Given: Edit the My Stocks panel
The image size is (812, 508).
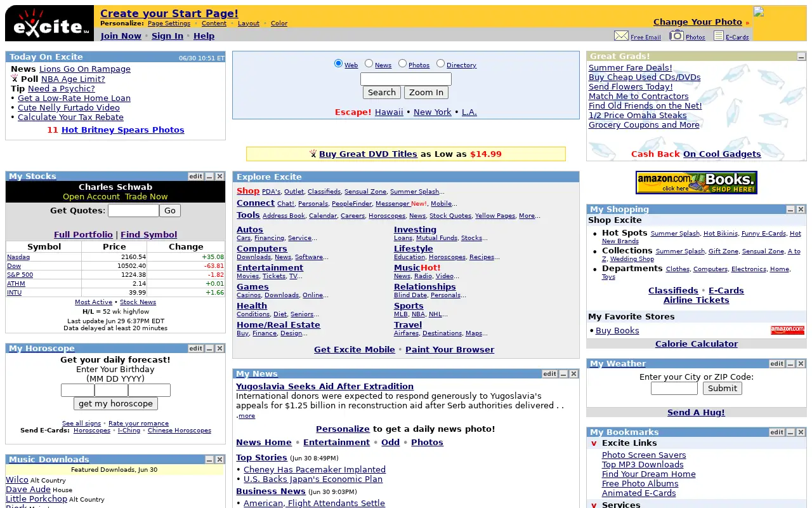Looking at the screenshot, I should 196,177.
